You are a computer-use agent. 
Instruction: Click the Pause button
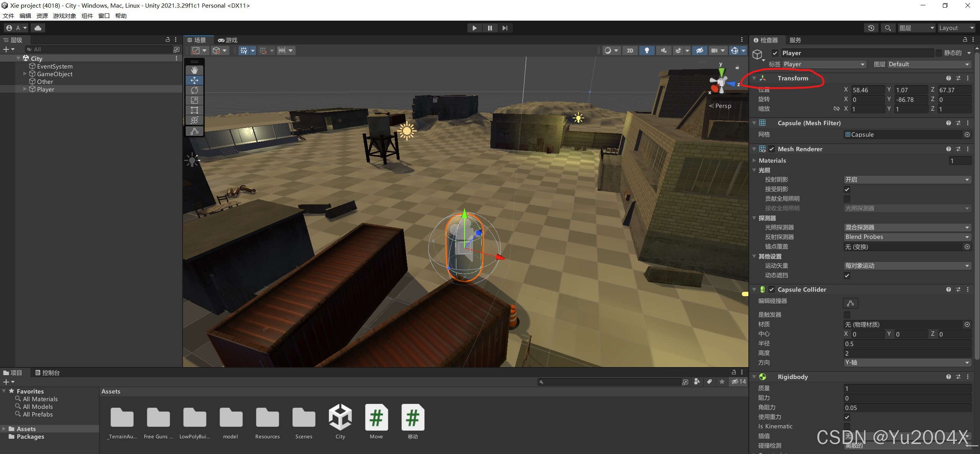click(490, 28)
